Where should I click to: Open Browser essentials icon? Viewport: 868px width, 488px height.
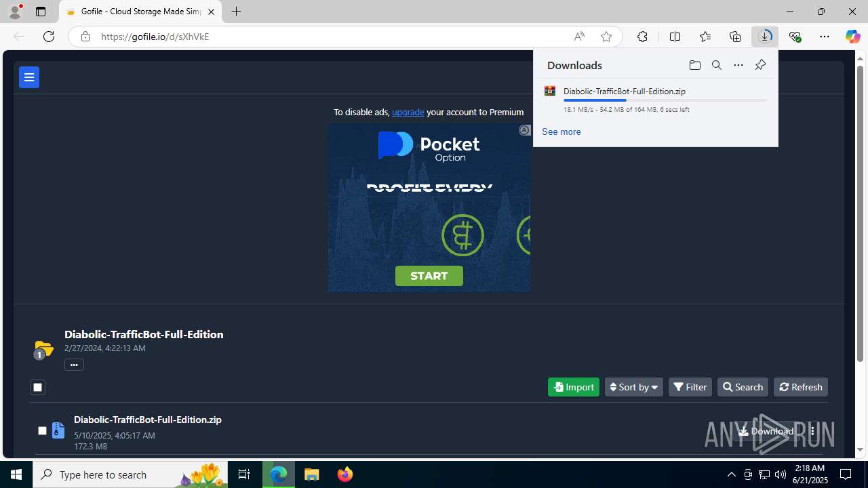coord(795,37)
